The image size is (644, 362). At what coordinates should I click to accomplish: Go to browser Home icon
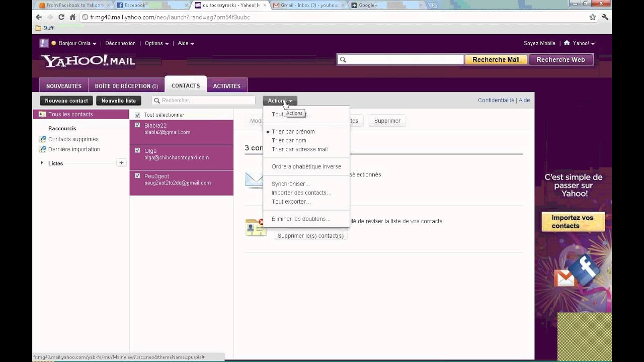[x=72, y=17]
